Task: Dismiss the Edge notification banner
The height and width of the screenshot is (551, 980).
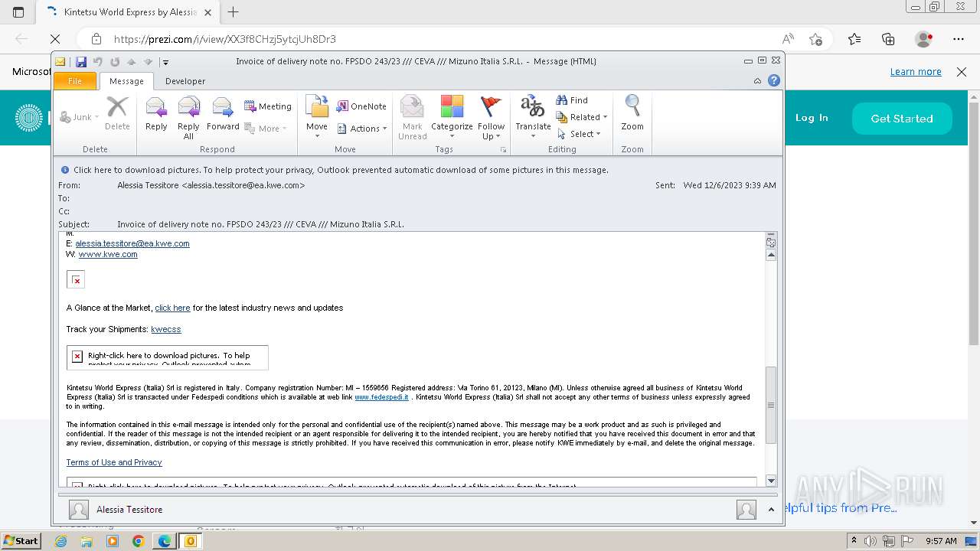Action: coord(962,72)
